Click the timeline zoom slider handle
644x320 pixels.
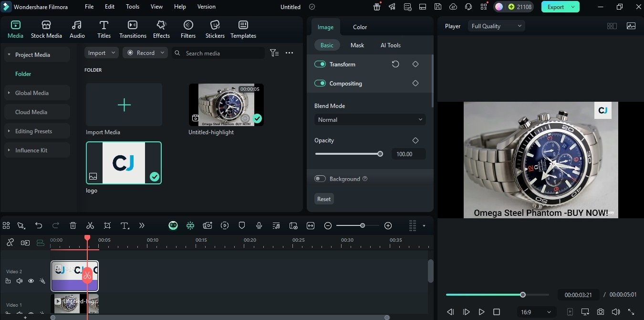pyautogui.click(x=363, y=225)
